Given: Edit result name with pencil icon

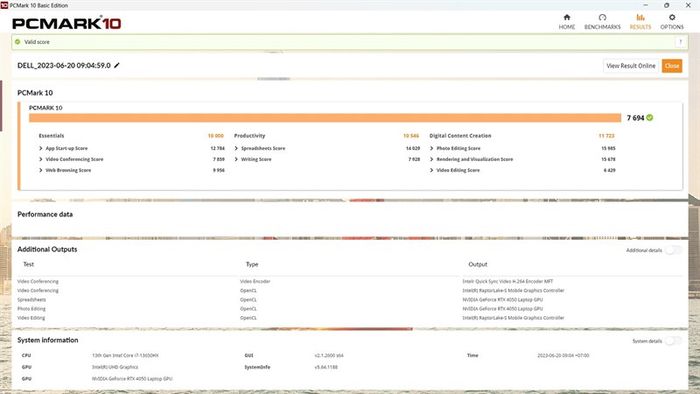Looking at the screenshot, I should tap(117, 65).
